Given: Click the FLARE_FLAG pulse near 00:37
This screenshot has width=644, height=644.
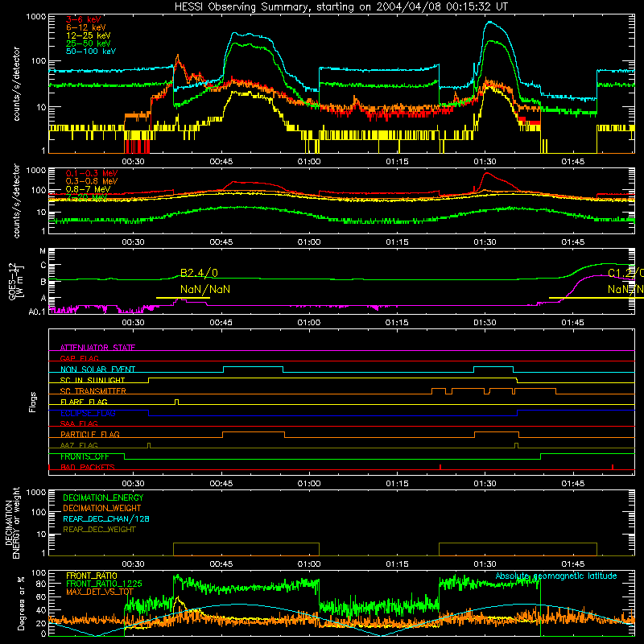Looking at the screenshot, I should tap(176, 402).
